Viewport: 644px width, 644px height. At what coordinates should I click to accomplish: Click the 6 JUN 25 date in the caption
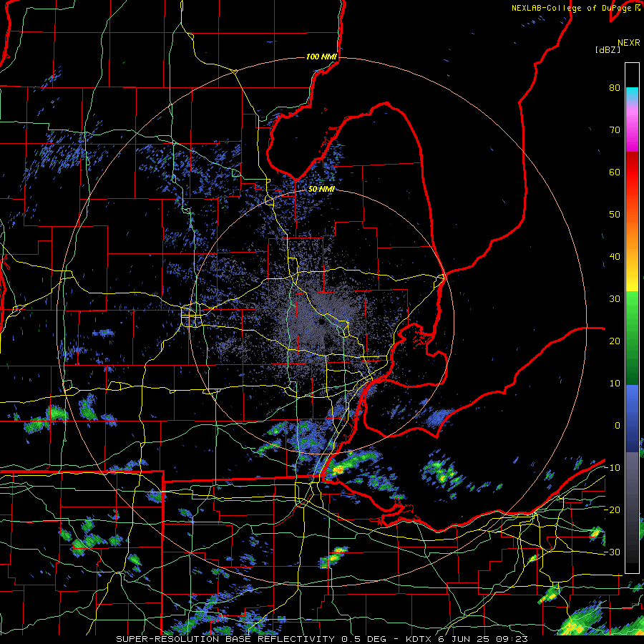click(464, 639)
